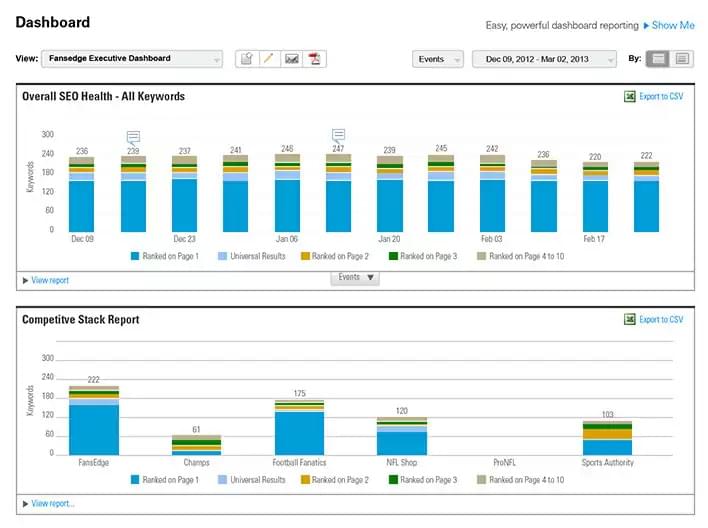Click the Overall SEO Health - All Keywords title

click(x=103, y=96)
